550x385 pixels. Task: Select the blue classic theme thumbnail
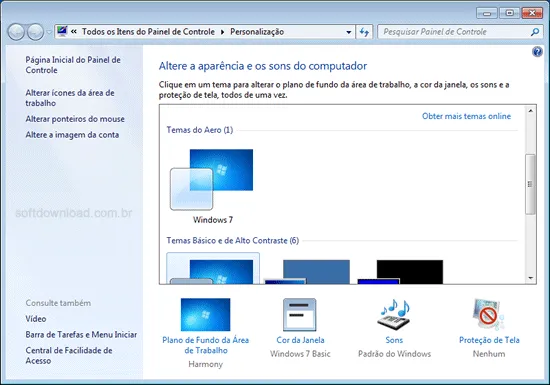(307, 272)
